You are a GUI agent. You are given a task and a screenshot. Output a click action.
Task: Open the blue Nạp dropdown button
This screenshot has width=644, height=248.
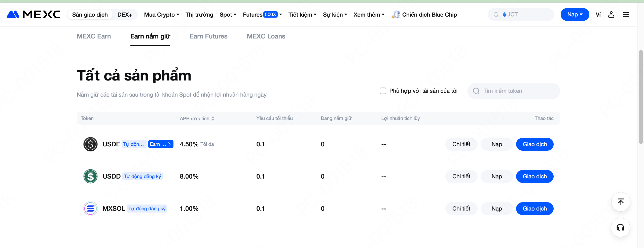click(575, 15)
